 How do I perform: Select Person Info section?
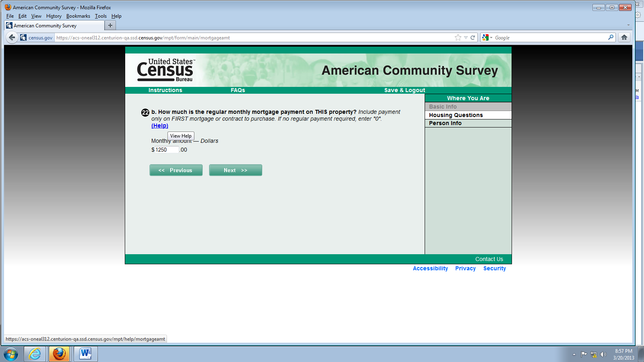(x=468, y=123)
